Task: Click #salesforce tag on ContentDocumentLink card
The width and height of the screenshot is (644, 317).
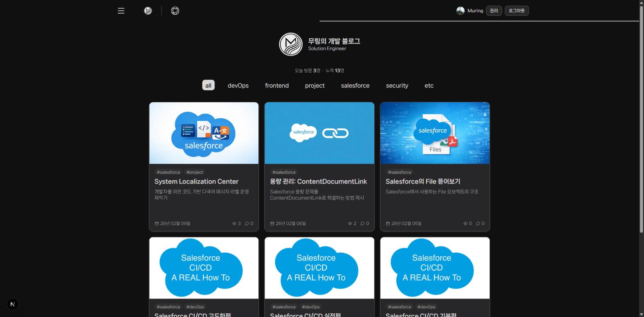Action: point(284,172)
